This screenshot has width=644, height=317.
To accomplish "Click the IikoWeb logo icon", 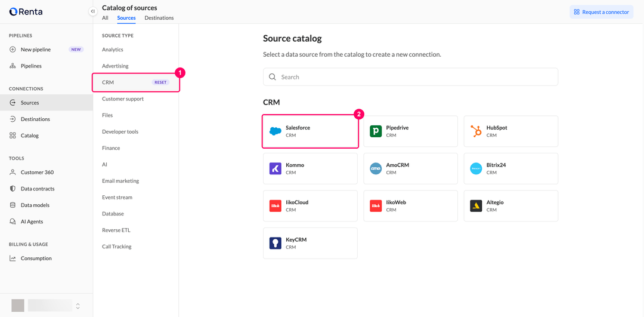I will click(x=376, y=206).
